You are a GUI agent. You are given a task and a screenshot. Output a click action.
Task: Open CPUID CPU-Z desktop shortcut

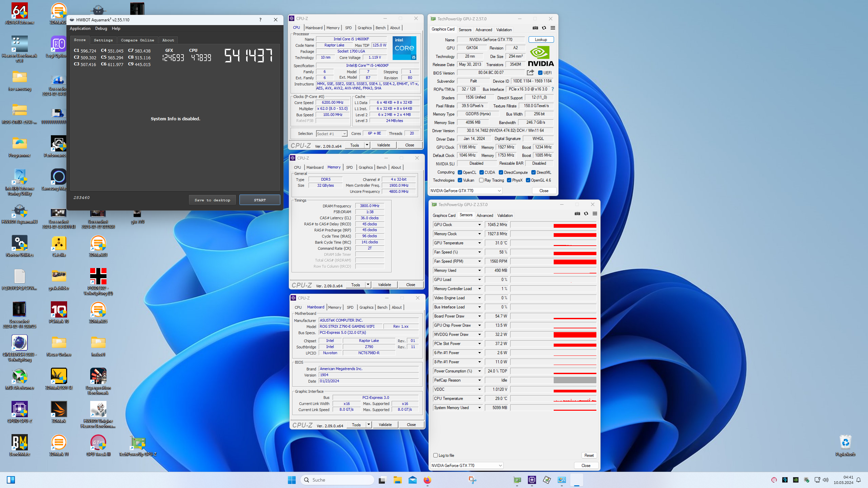click(19, 412)
